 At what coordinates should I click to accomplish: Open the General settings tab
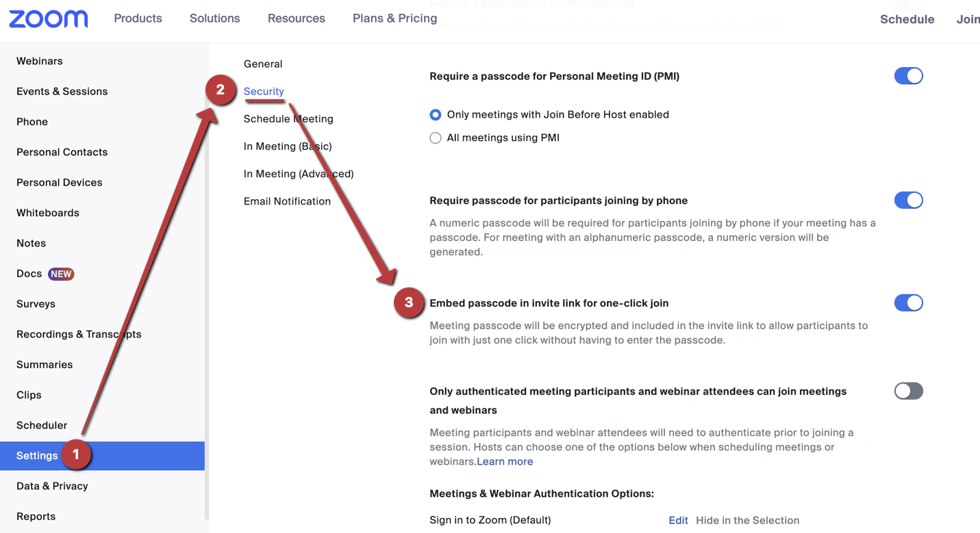[263, 64]
